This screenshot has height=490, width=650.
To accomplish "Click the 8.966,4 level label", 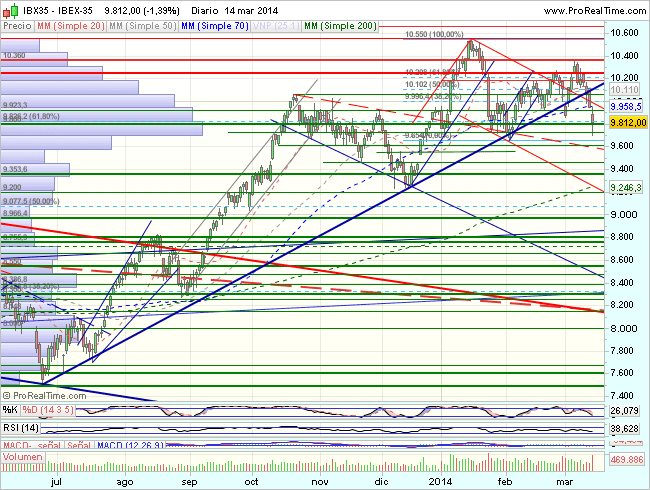I will [15, 213].
